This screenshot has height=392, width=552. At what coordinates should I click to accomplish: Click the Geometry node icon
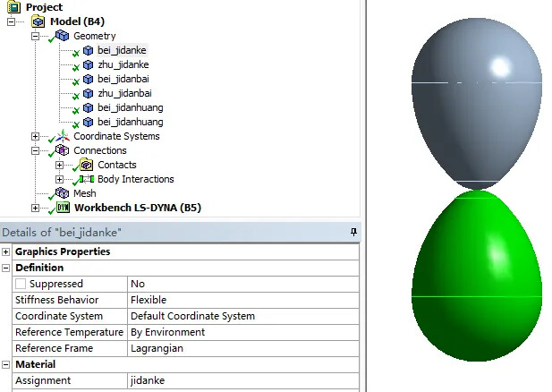tap(62, 36)
